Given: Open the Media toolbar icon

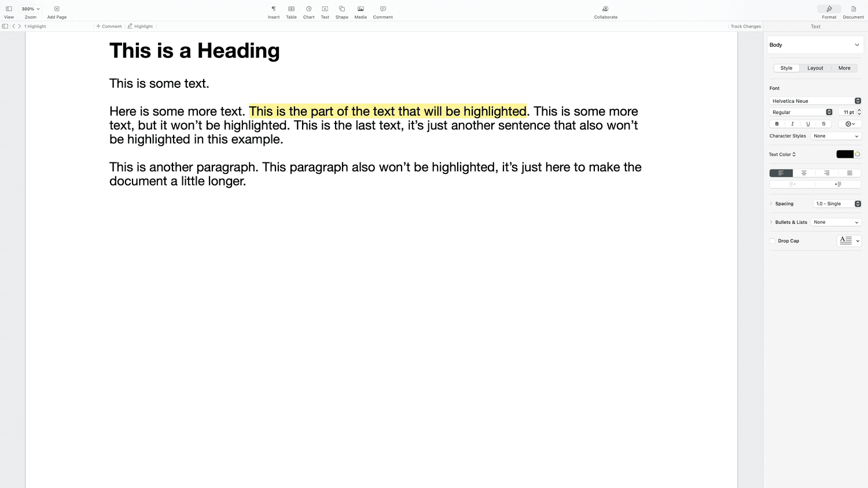Looking at the screenshot, I should pos(361,9).
